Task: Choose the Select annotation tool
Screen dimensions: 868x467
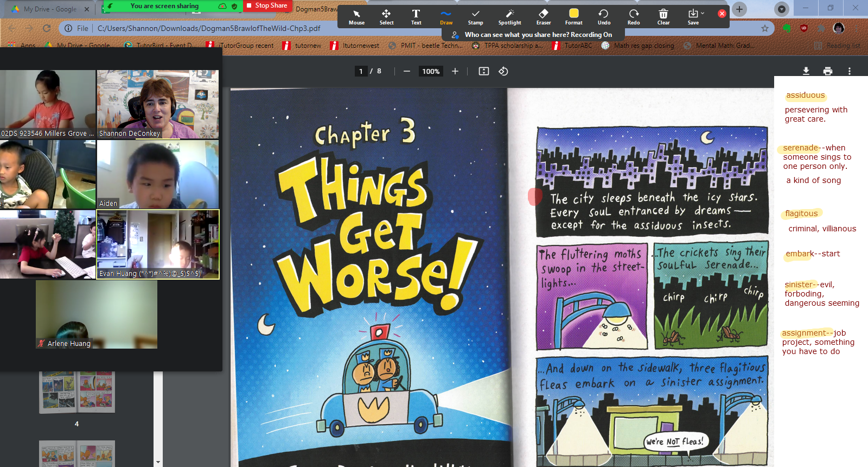Action: [386, 17]
